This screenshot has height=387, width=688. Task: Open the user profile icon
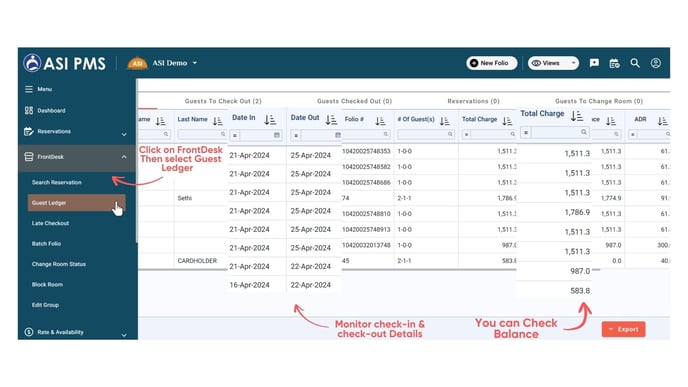[656, 63]
